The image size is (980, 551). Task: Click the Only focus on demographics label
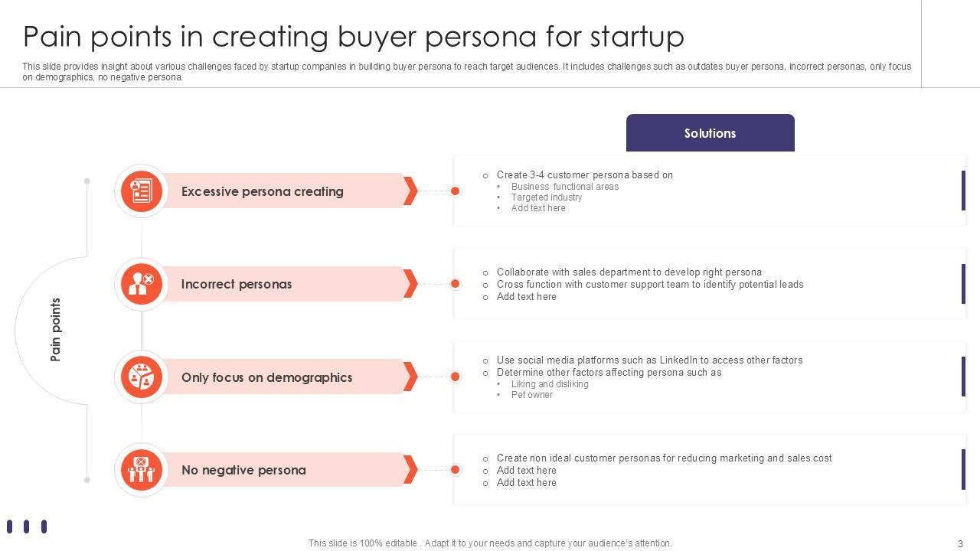tap(266, 377)
